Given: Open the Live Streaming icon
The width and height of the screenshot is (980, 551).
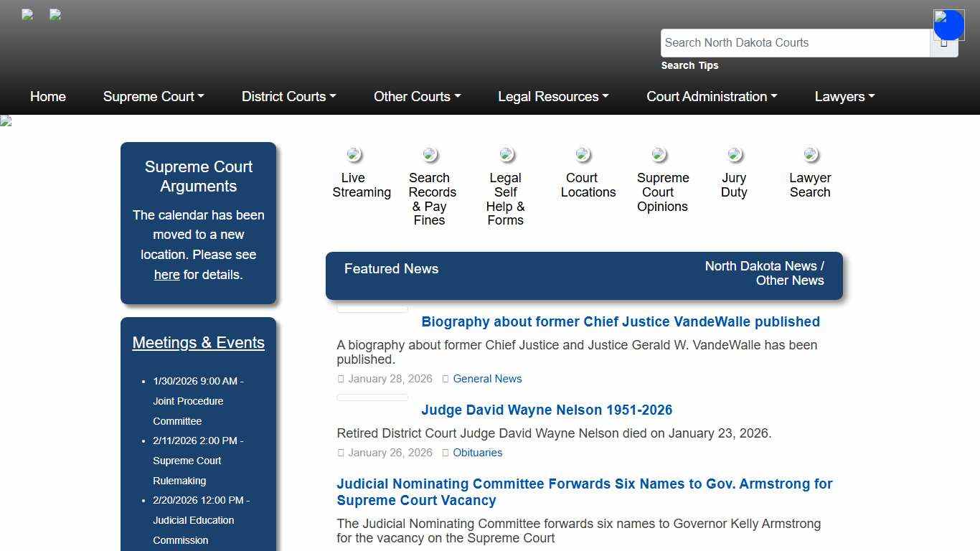Looking at the screenshot, I should pos(354,154).
